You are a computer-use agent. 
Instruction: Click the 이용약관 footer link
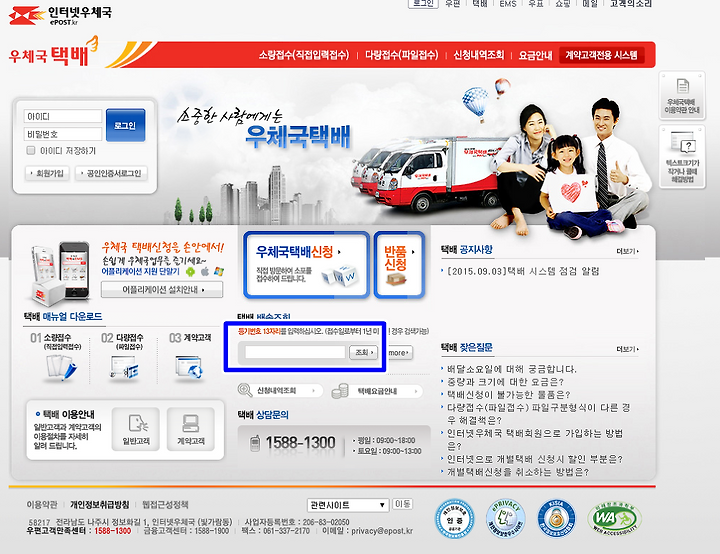[42, 504]
